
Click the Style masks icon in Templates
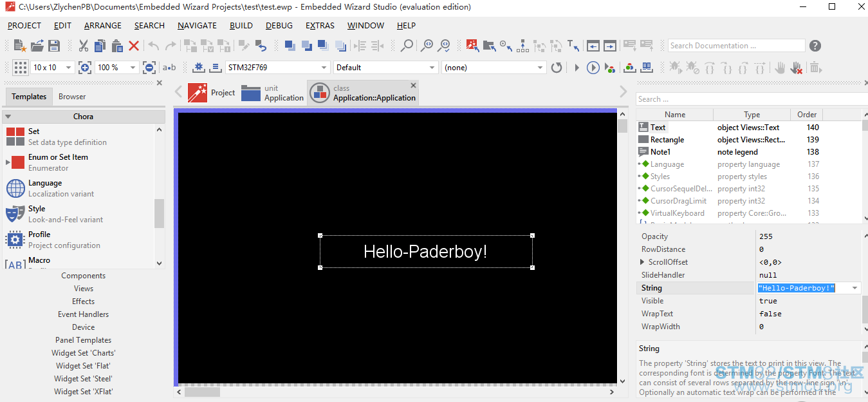click(x=15, y=214)
